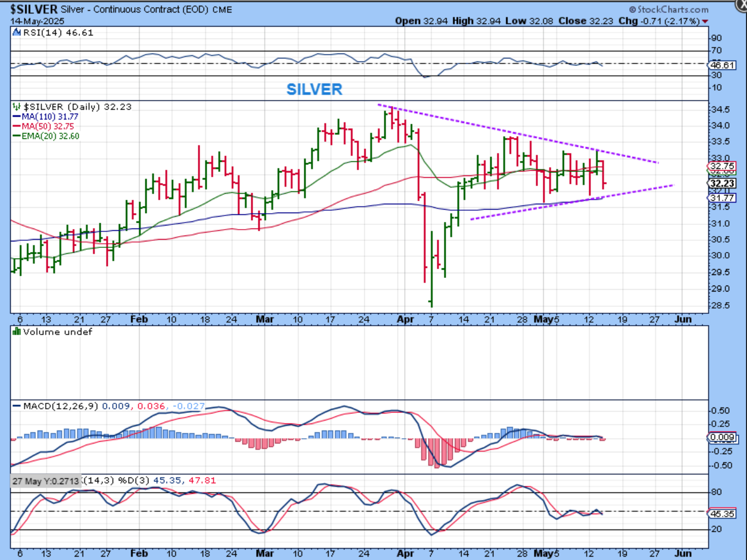This screenshot has width=747, height=560.
Task: Click the 0.009 MACD axis label
Action: click(719, 438)
